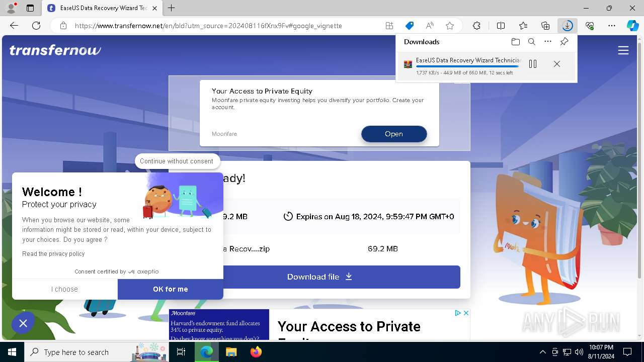The width and height of the screenshot is (644, 362).
Task: Open the Extensions puzzle icon
Action: coord(476,26)
